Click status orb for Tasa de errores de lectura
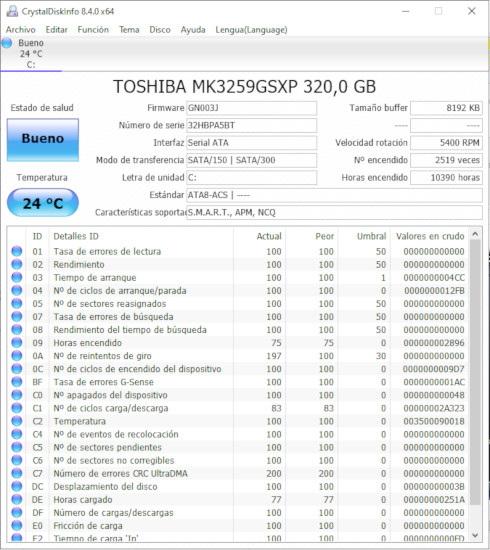This screenshot has height=550, width=490. pyautogui.click(x=16, y=251)
